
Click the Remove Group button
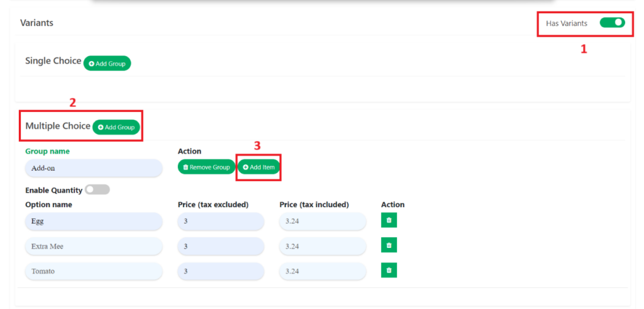click(206, 167)
